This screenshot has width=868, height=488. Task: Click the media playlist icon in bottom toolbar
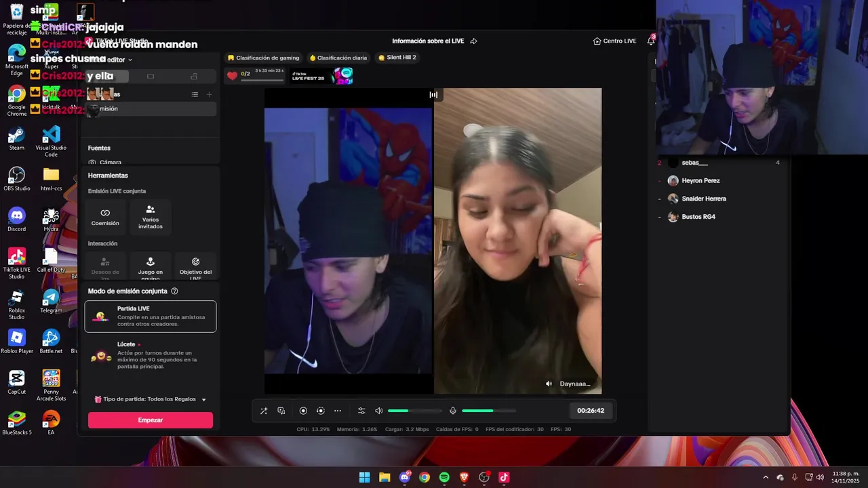[x=281, y=411]
